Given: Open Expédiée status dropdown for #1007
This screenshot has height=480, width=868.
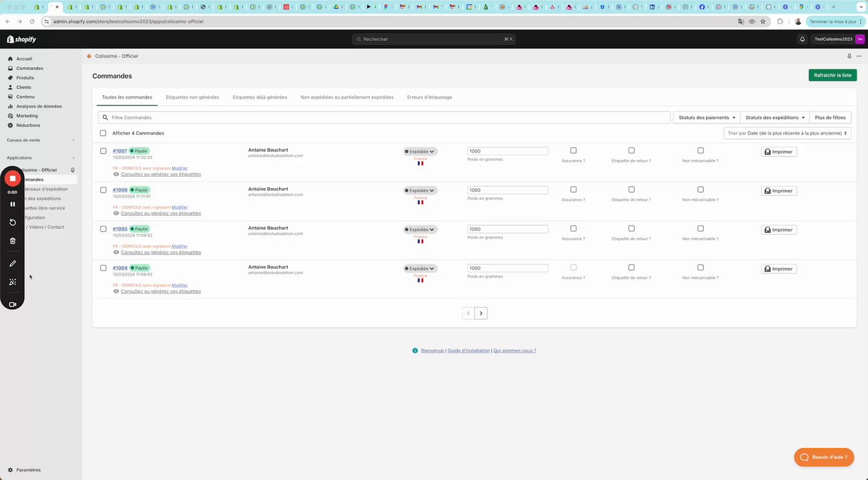Looking at the screenshot, I should (x=420, y=151).
